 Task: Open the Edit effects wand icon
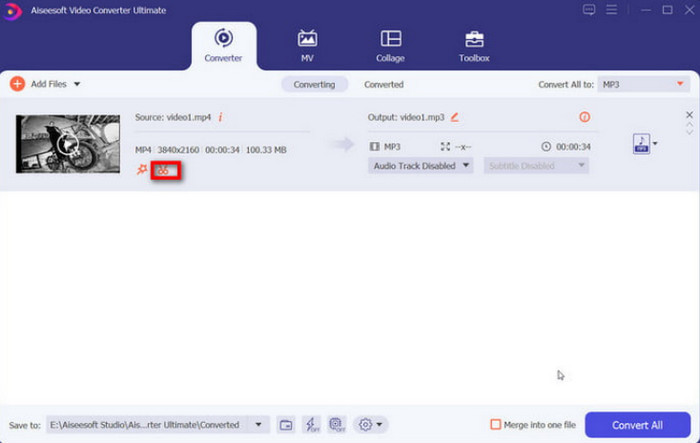coord(142,170)
